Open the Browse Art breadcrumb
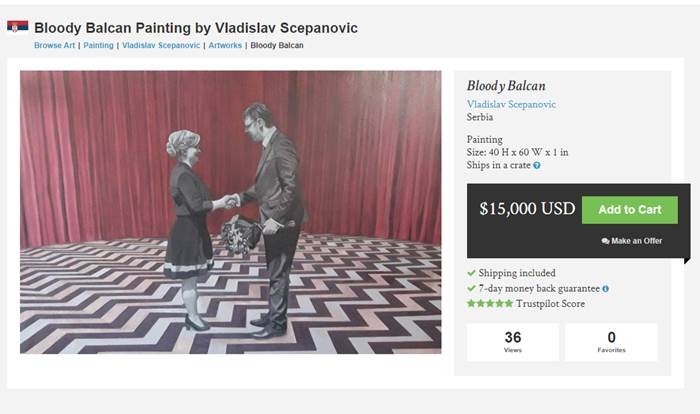The width and height of the screenshot is (700, 414). point(55,45)
